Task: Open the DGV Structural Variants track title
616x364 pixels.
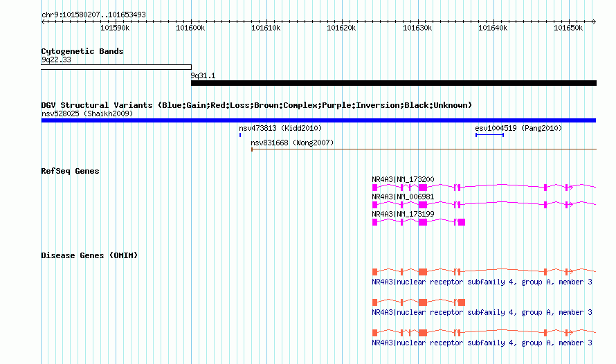Action: [257, 105]
